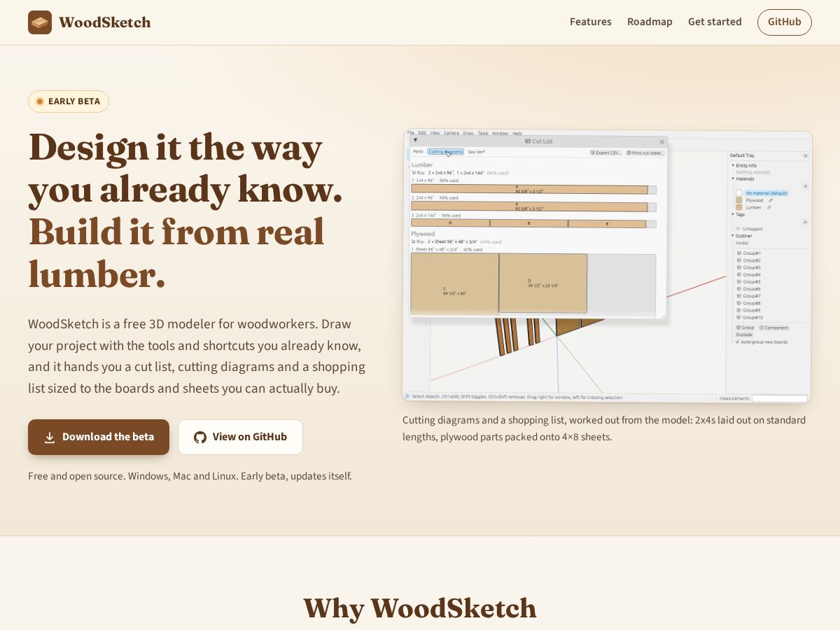Viewport: 840px width, 630px height.
Task: Click the info icon in the status bar
Action: pos(407,397)
